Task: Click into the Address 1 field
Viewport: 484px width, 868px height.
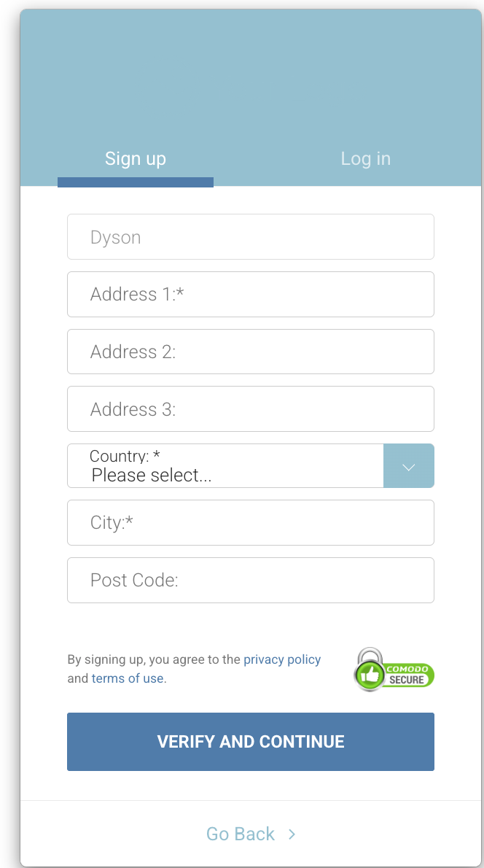Action: (250, 295)
